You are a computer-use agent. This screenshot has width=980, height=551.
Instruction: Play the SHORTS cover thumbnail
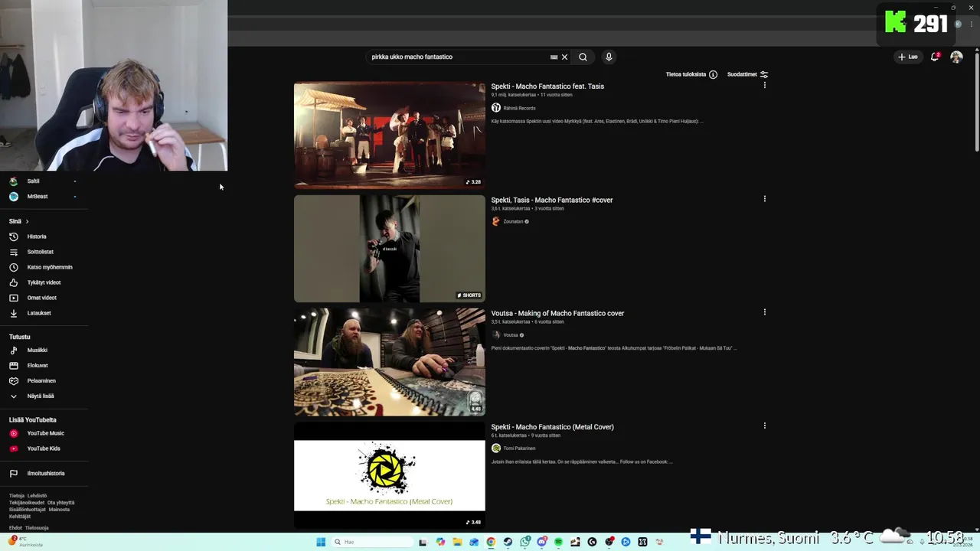click(x=390, y=249)
